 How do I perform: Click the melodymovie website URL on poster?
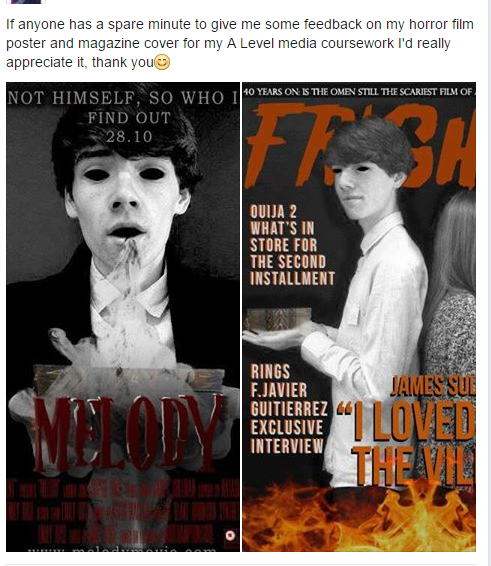pos(123,549)
